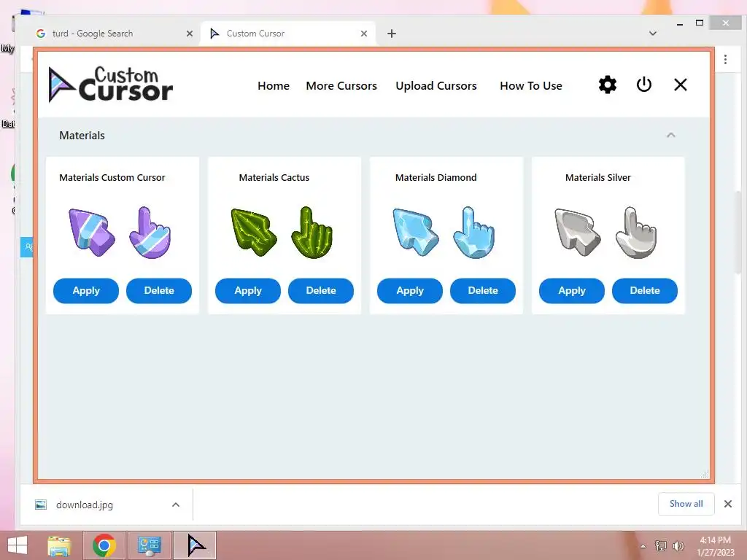Open the download.jpg file in downloads bar
Screen dimensions: 747x560
(85, 505)
